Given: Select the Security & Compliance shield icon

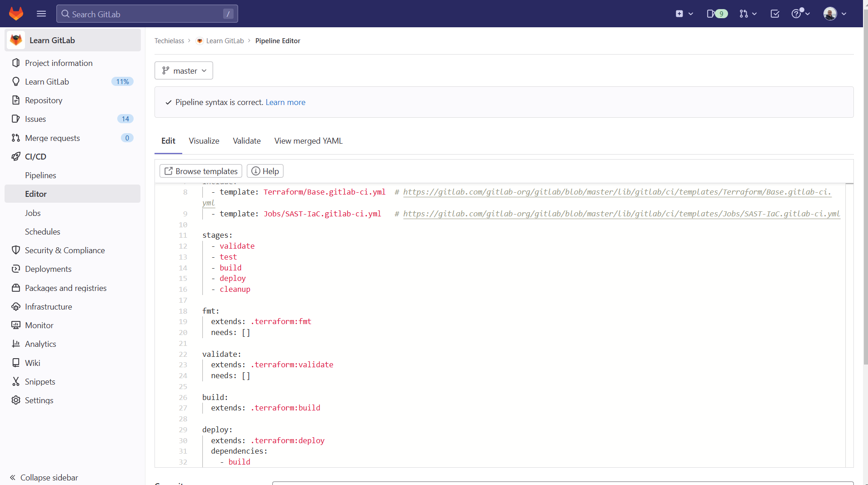Looking at the screenshot, I should (16, 250).
